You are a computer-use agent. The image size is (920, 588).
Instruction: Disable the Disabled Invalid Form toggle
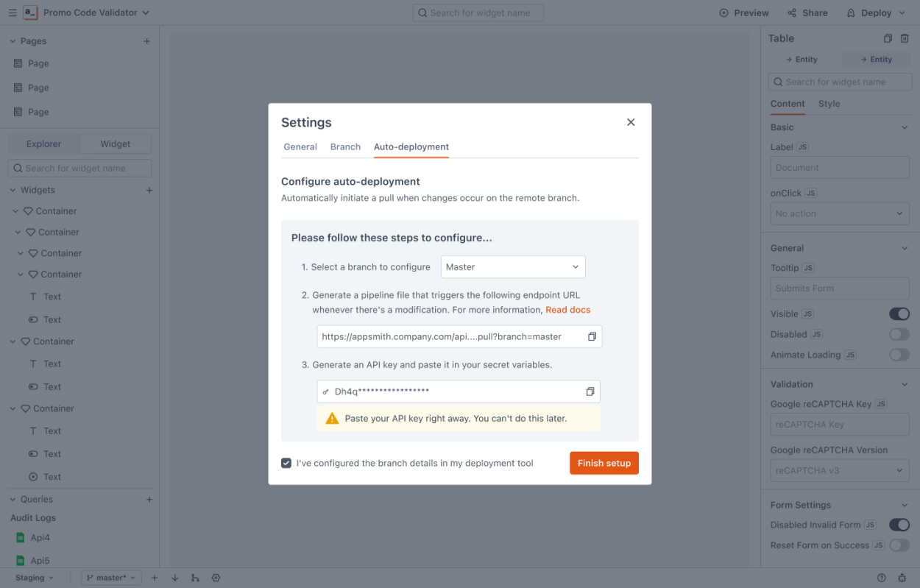tap(899, 525)
